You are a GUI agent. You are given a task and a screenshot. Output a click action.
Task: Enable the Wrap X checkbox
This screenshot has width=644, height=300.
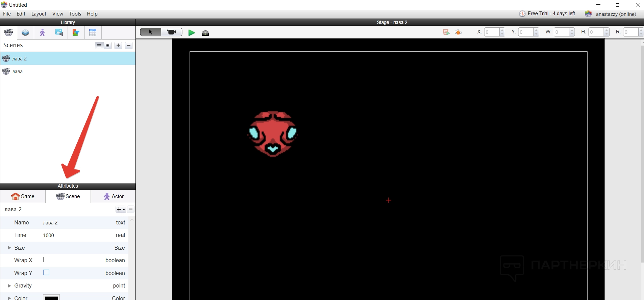tap(46, 260)
